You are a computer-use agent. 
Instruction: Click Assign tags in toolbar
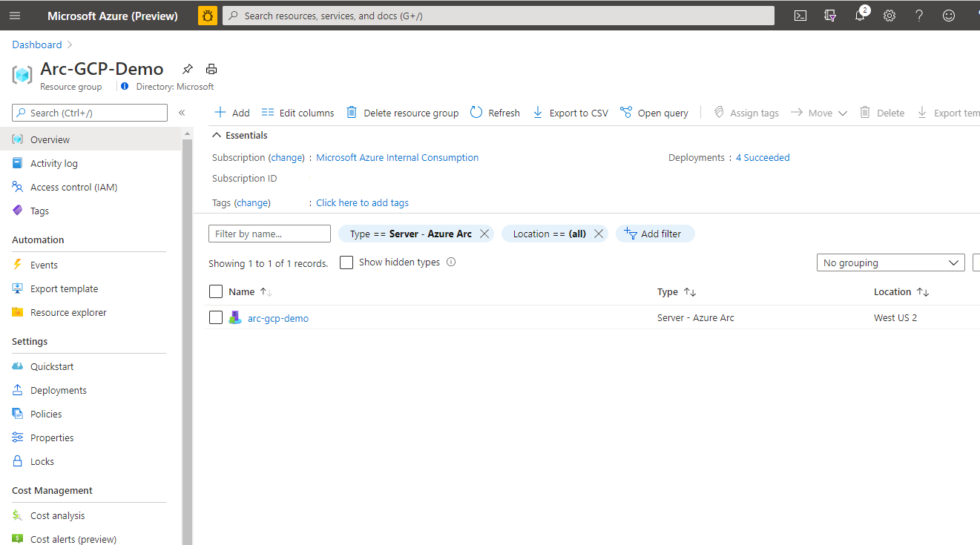[746, 113]
